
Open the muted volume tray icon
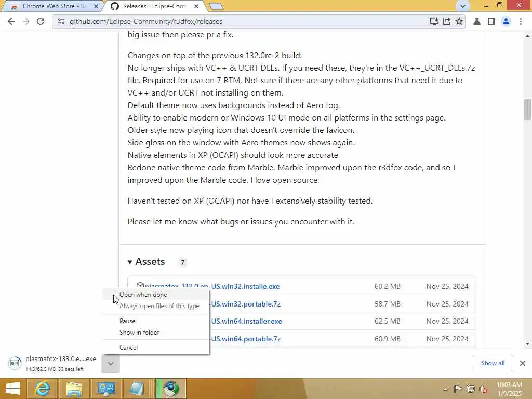click(x=483, y=389)
